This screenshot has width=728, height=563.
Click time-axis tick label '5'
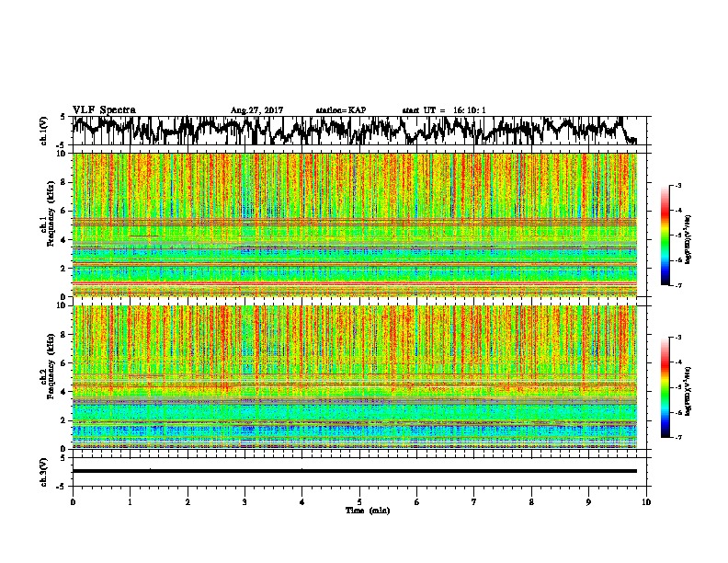[359, 502]
